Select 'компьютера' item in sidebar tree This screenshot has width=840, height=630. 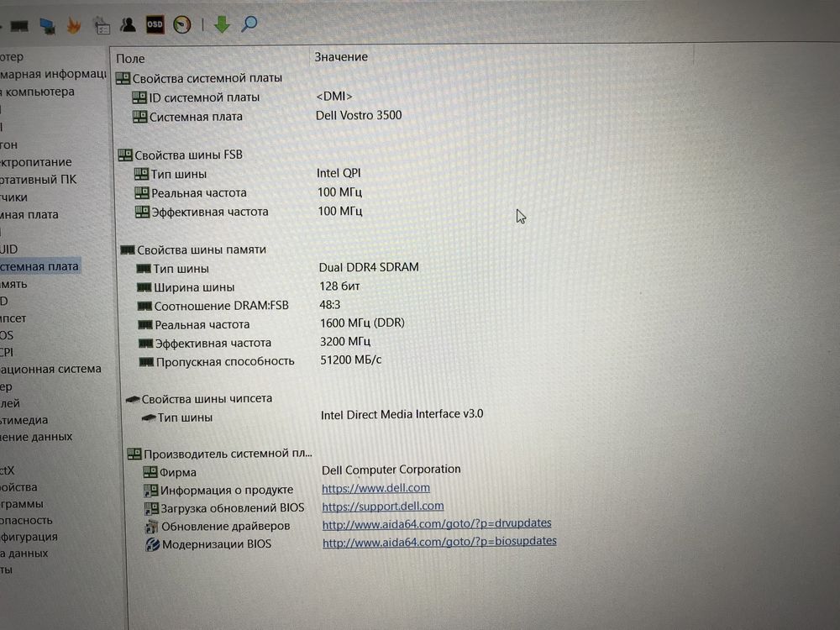click(39, 92)
